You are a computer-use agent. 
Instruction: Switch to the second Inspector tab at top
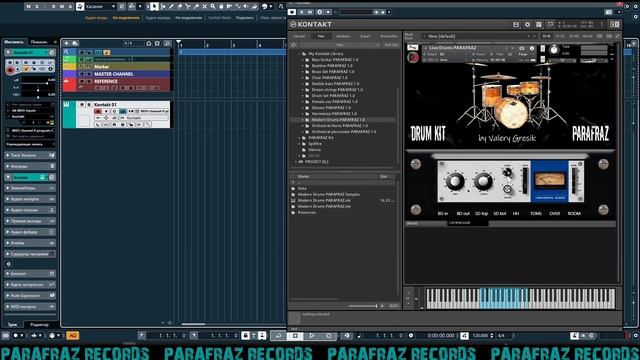(x=39, y=42)
